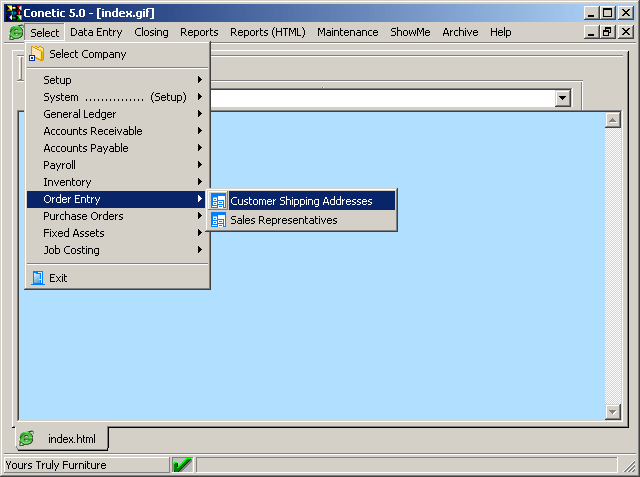The width and height of the screenshot is (640, 477).
Task: Click the Customer Shipping Addresses icon
Action: [x=218, y=201]
